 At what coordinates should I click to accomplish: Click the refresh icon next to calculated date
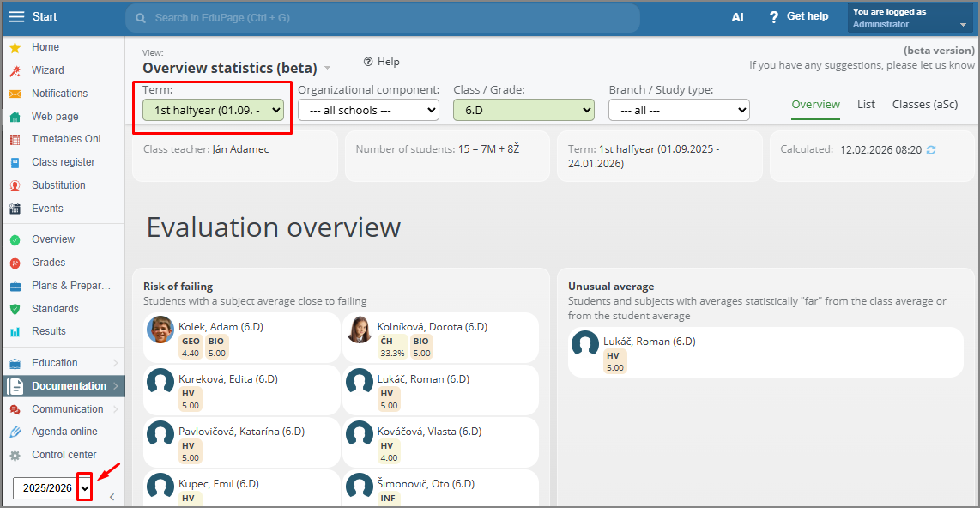click(x=931, y=150)
